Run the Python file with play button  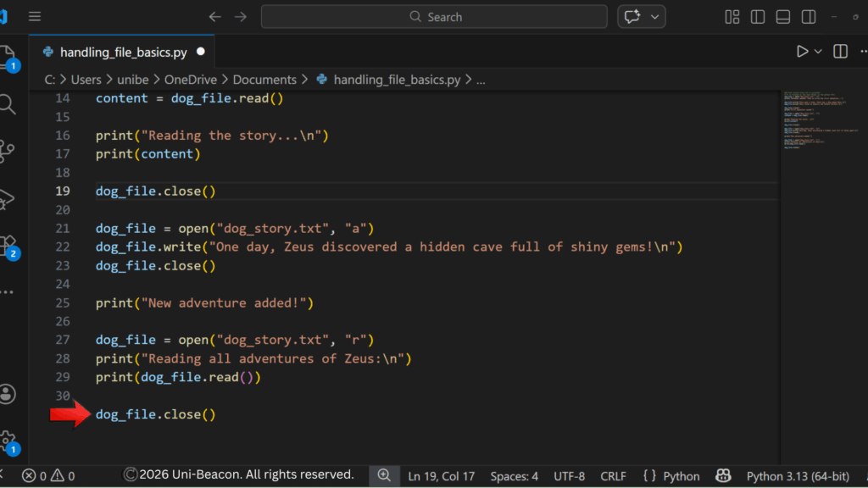point(802,52)
